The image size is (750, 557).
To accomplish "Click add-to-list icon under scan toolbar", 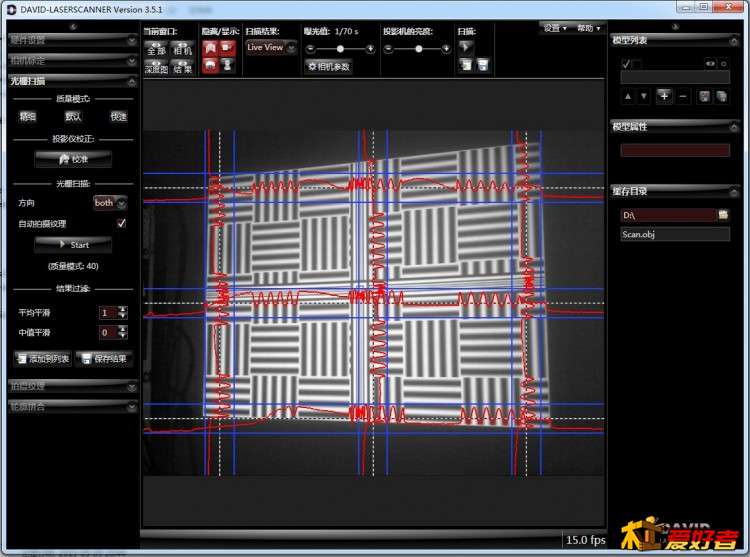I will pyautogui.click(x=465, y=65).
